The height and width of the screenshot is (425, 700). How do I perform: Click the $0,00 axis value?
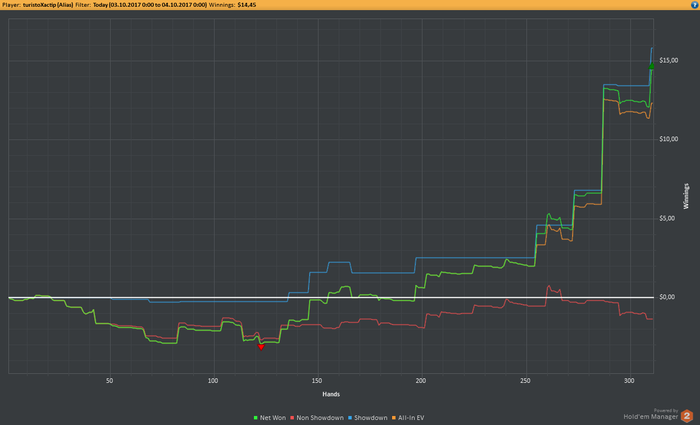[667, 297]
